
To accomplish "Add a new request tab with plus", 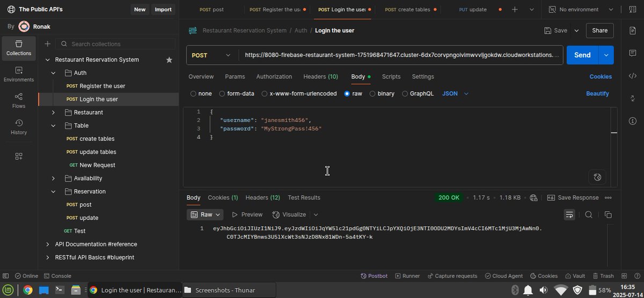I will [x=515, y=10].
